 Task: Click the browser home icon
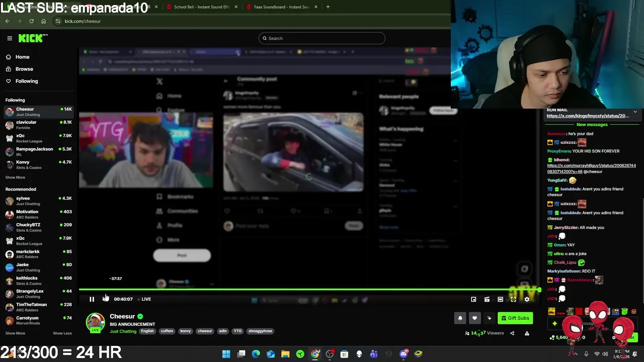point(43,21)
